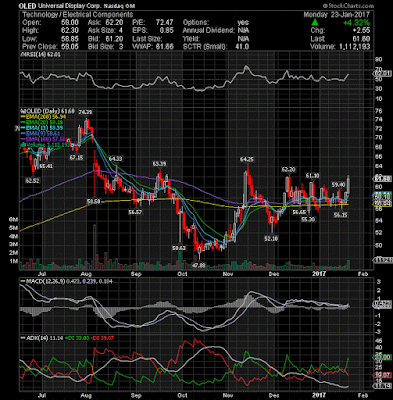The image size is (393, 400).
Task: Click the ADX(14) legend marker
Action: pos(23,338)
